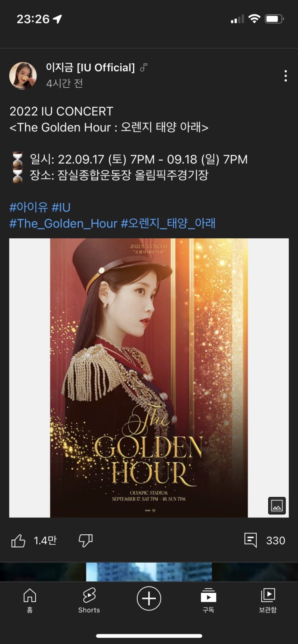Viewport: 298px width, 644px height.
Task: Dislike the post with thumbs-down icon
Action: click(85, 541)
